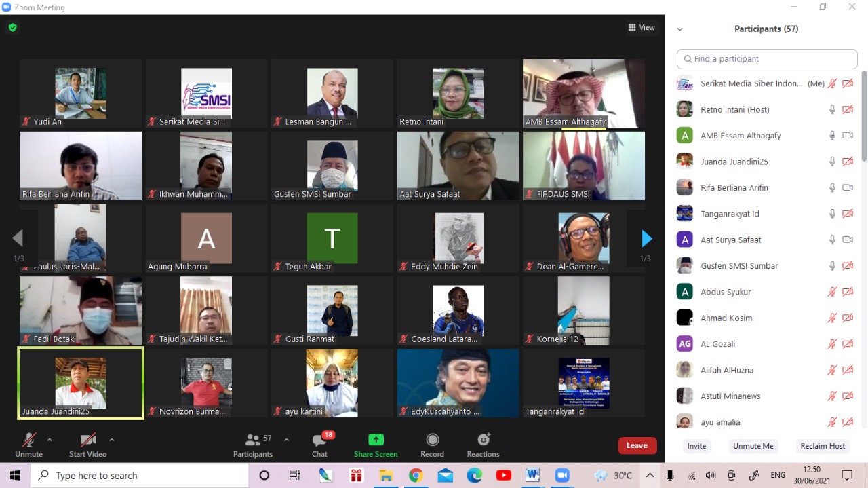The image size is (868, 488).
Task: Open Google Chrome from the taskbar
Action: coord(416,475)
